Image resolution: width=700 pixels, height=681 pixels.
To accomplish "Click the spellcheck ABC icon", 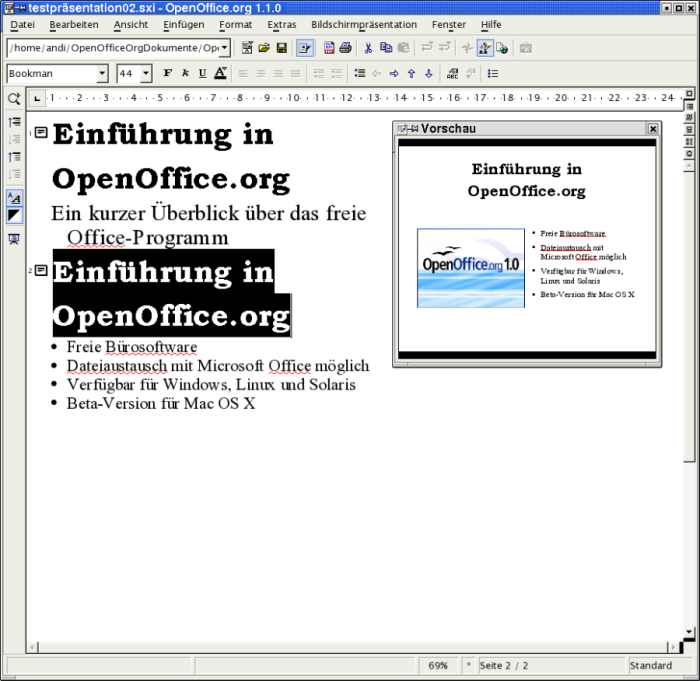I will pyautogui.click(x=452, y=74).
